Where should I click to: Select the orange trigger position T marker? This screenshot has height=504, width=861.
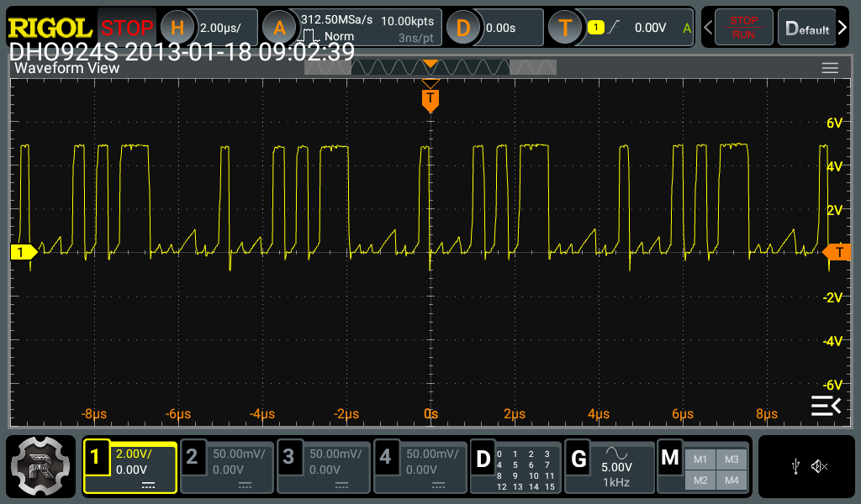point(430,100)
